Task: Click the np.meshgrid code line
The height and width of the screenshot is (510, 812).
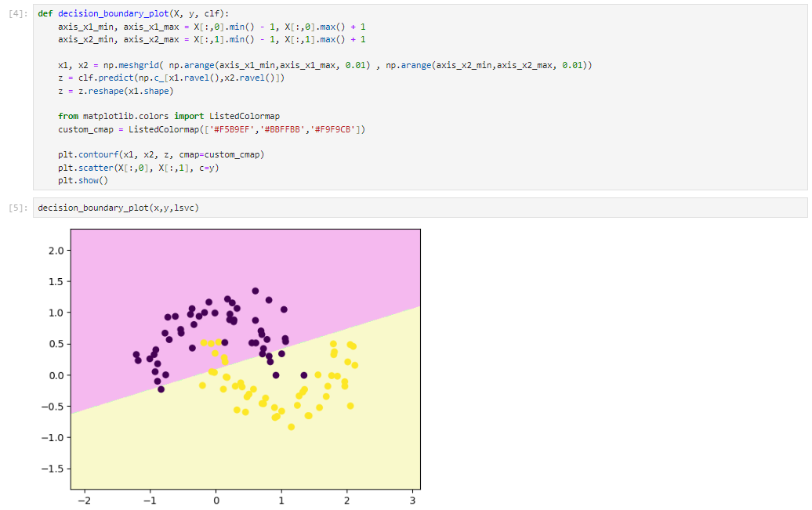Action: point(324,65)
